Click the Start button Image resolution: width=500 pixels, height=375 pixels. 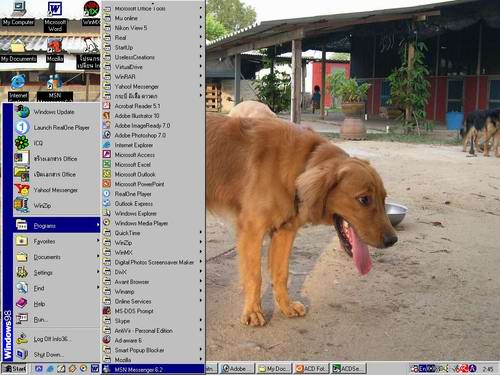14,369
